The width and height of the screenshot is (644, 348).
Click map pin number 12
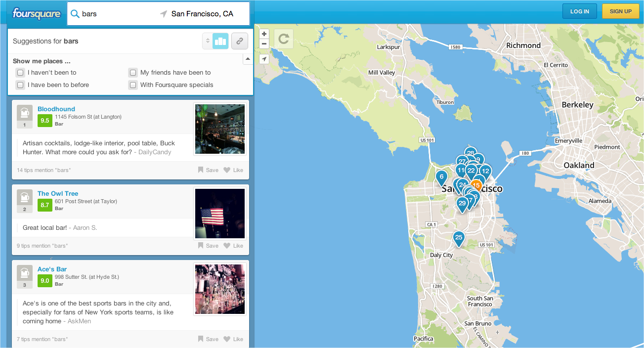pos(486,171)
